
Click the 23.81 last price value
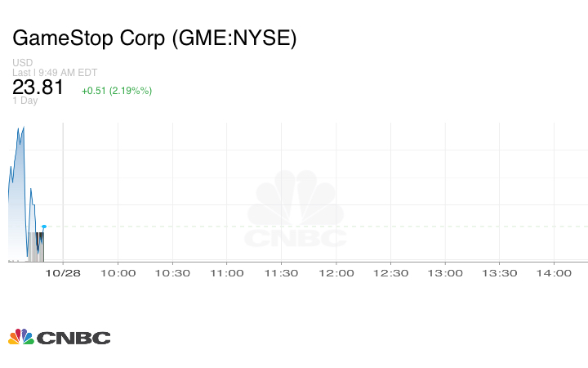pos(38,88)
